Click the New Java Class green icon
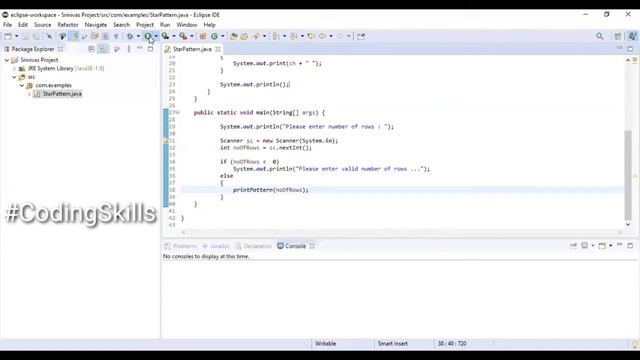The height and width of the screenshot is (360, 640). [214, 36]
